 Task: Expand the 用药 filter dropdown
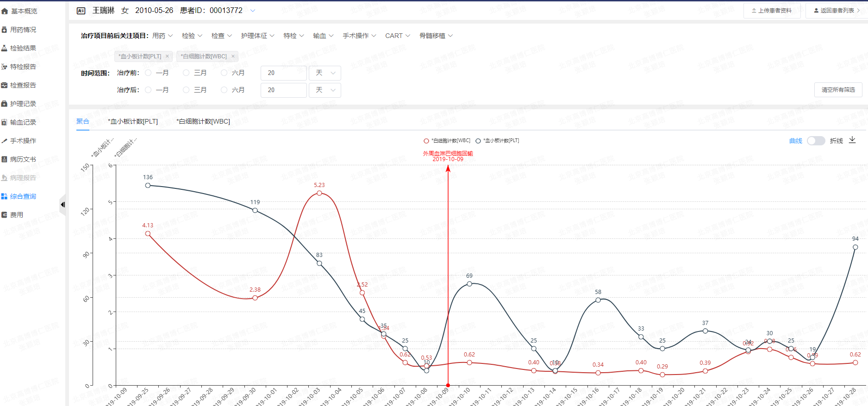tap(162, 36)
